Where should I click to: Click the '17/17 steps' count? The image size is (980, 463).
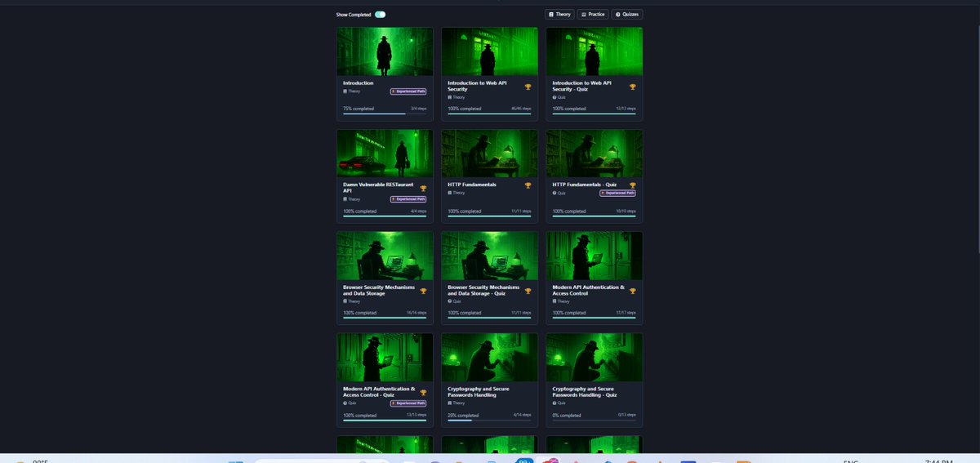click(x=626, y=312)
